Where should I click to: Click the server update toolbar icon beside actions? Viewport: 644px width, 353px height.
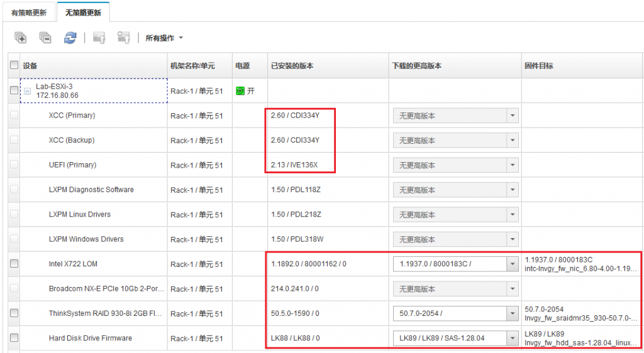pos(124,38)
